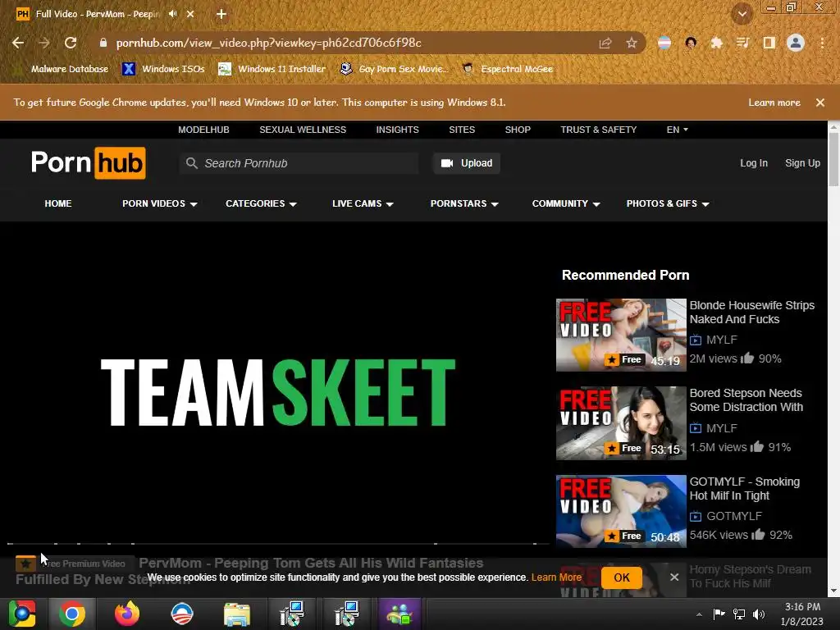
Task: Dismiss the Chrome update infobar
Action: point(820,103)
